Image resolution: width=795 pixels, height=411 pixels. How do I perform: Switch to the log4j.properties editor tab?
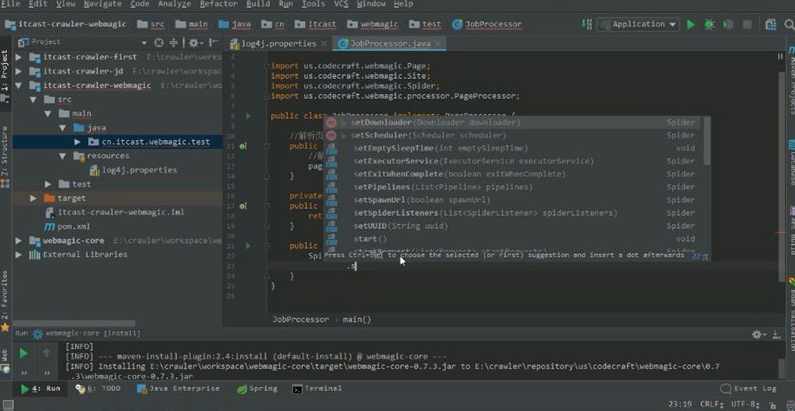coord(279,44)
